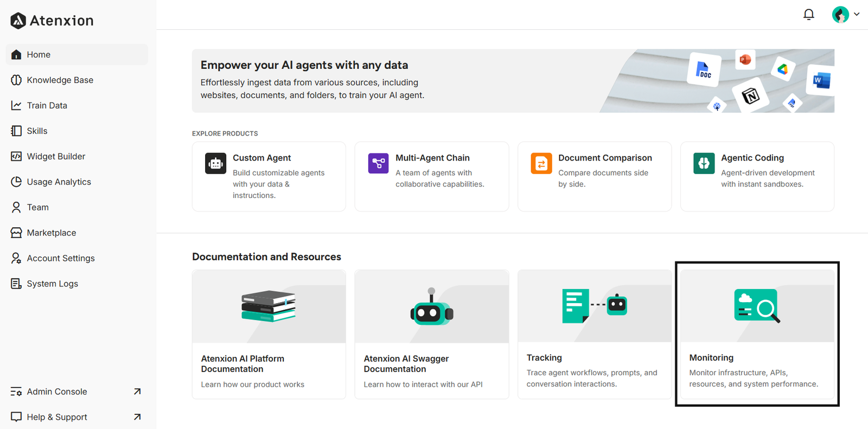The height and width of the screenshot is (429, 868).
Task: Browse the Marketplace
Action: click(x=76, y=233)
